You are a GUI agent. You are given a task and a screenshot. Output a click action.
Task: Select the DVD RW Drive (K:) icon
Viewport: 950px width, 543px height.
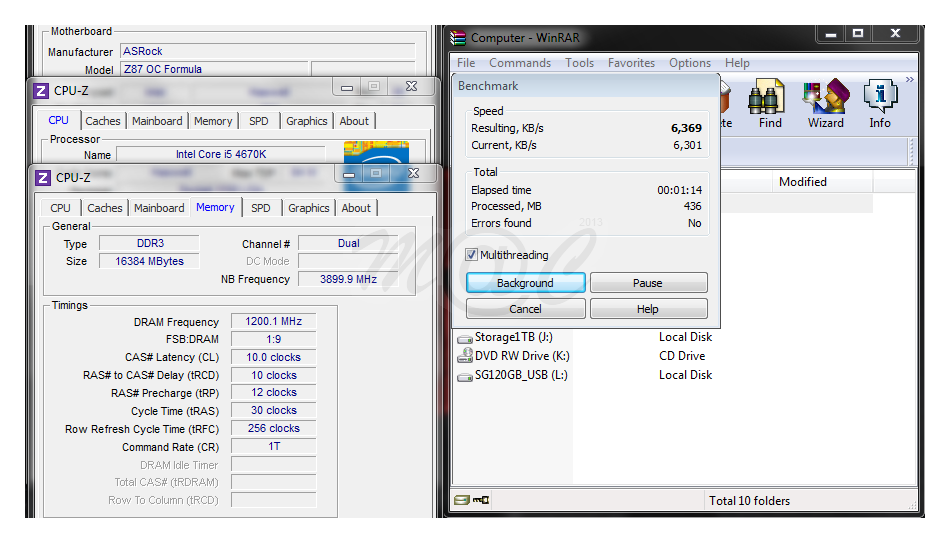(x=465, y=357)
